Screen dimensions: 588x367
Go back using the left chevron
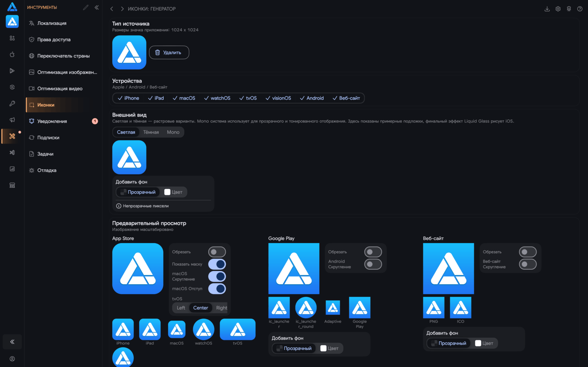tap(111, 9)
